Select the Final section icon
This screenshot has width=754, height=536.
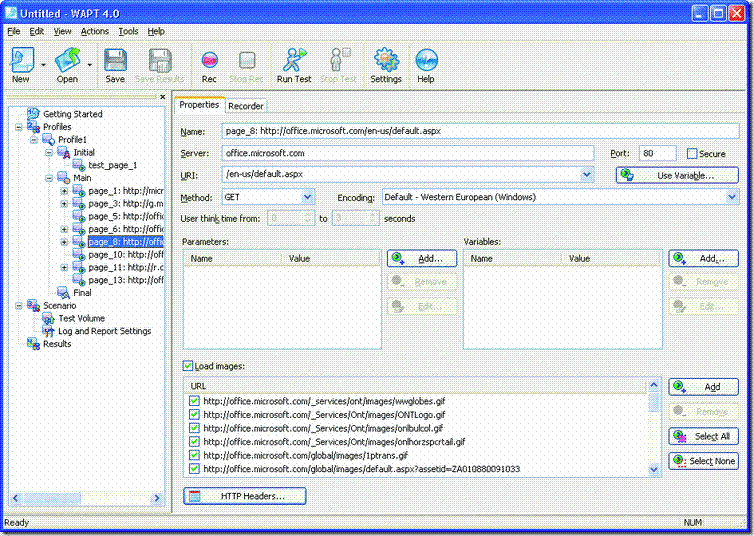(63, 292)
